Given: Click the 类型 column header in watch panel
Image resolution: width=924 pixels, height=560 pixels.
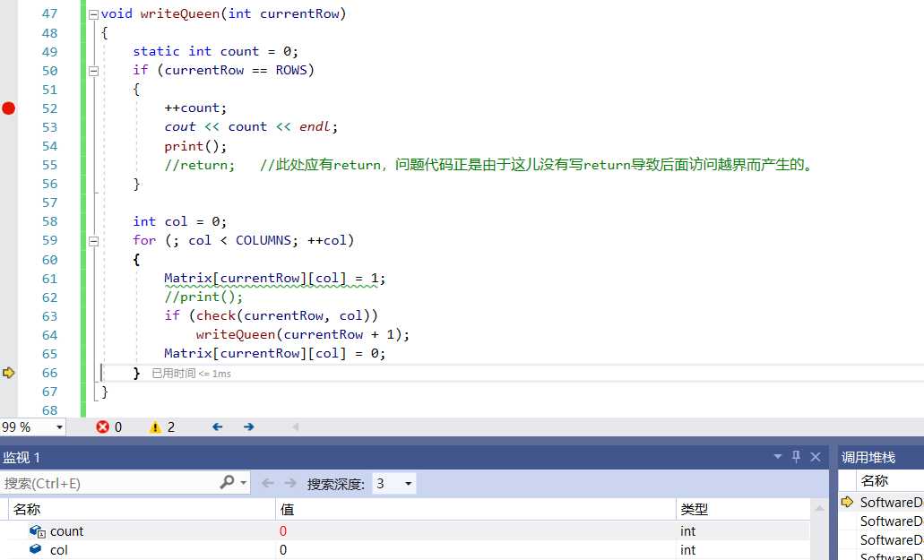Looking at the screenshot, I should pyautogui.click(x=742, y=509).
